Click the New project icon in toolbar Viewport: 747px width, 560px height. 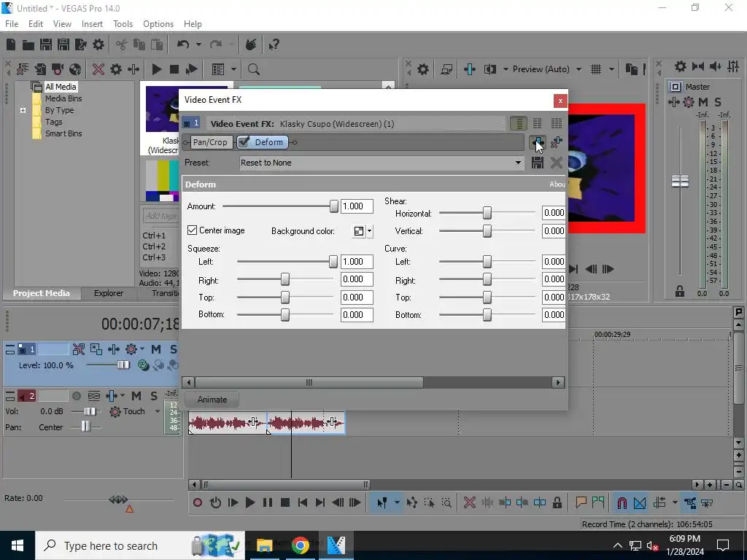11,44
